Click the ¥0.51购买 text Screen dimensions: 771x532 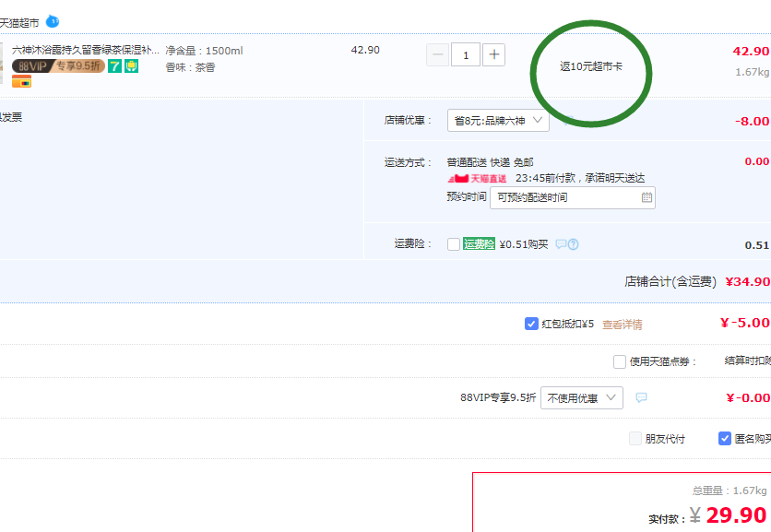(524, 244)
